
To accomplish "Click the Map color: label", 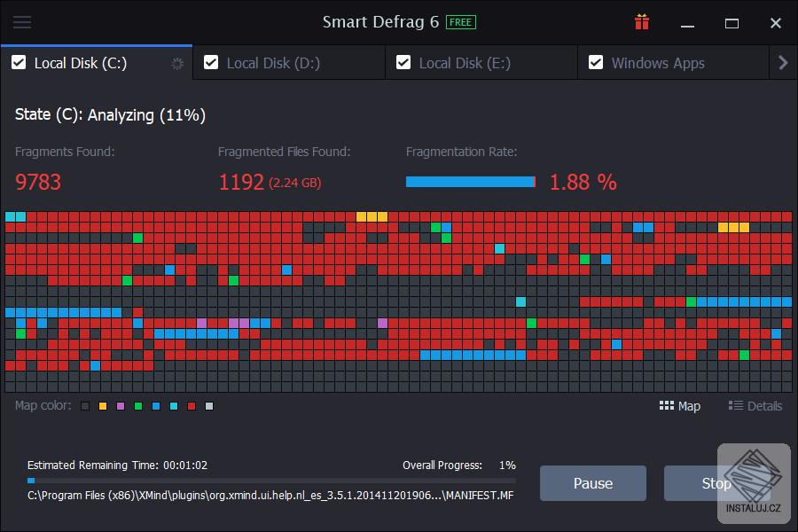I will [x=43, y=405].
